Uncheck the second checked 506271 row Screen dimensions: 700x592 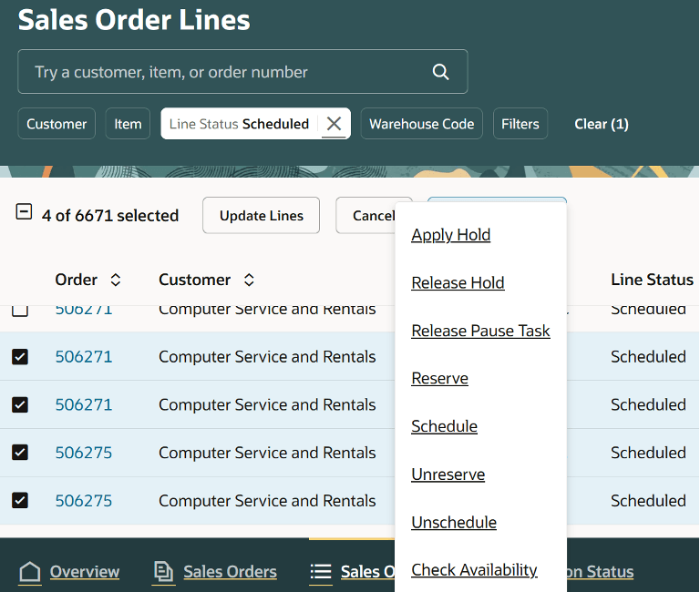tap(20, 404)
